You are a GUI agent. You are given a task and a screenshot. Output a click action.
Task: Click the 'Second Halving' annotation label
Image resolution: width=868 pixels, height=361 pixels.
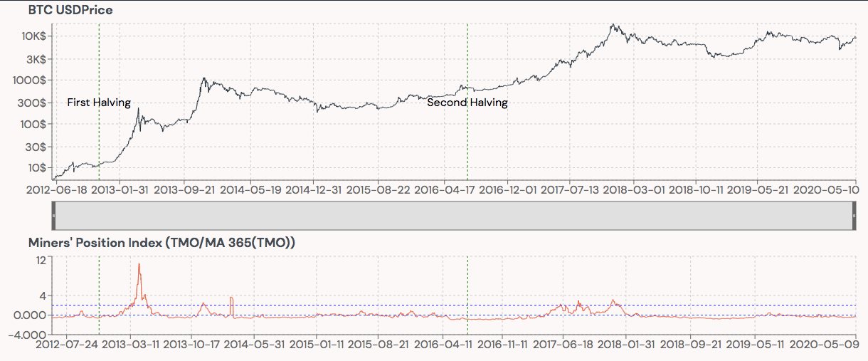[467, 103]
